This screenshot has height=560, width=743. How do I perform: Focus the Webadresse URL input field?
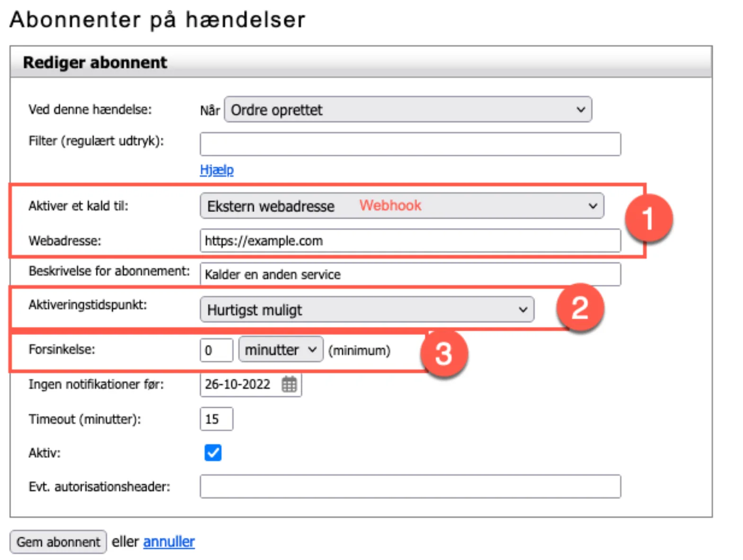point(410,241)
